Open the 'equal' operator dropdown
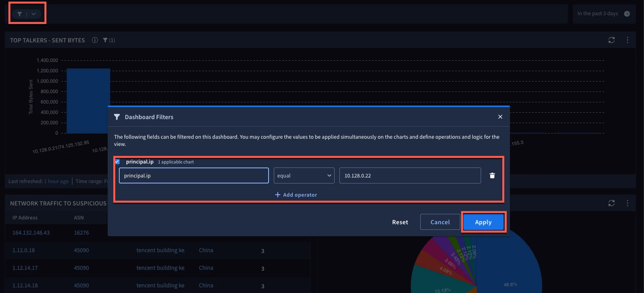Screen dimensions: 644x293 click(304, 175)
